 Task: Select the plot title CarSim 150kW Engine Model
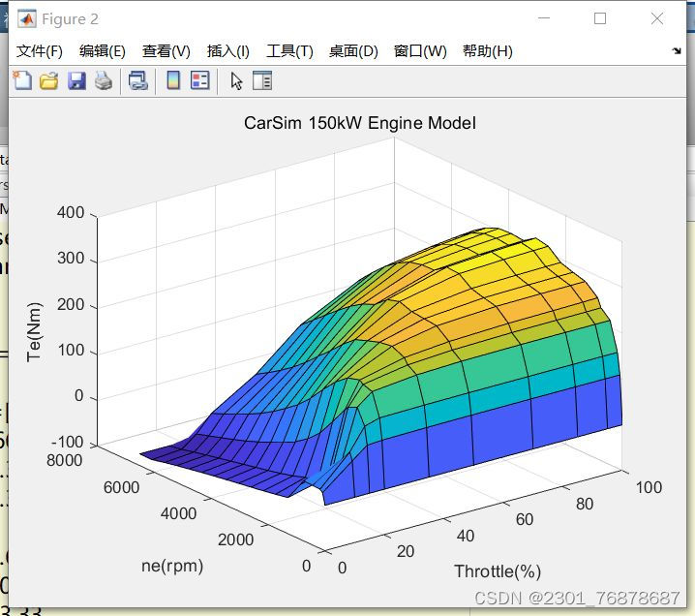point(360,123)
